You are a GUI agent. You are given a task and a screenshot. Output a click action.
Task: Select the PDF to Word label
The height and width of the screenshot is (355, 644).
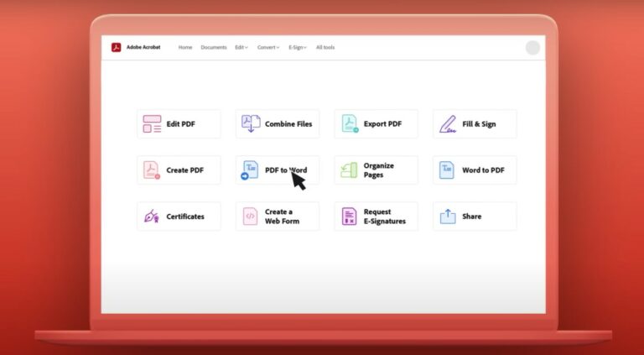286,170
